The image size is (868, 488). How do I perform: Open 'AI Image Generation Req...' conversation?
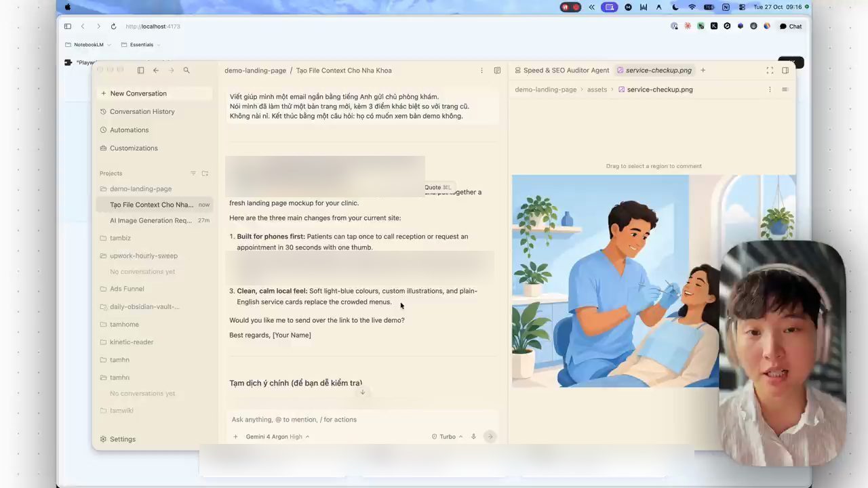tap(155, 220)
